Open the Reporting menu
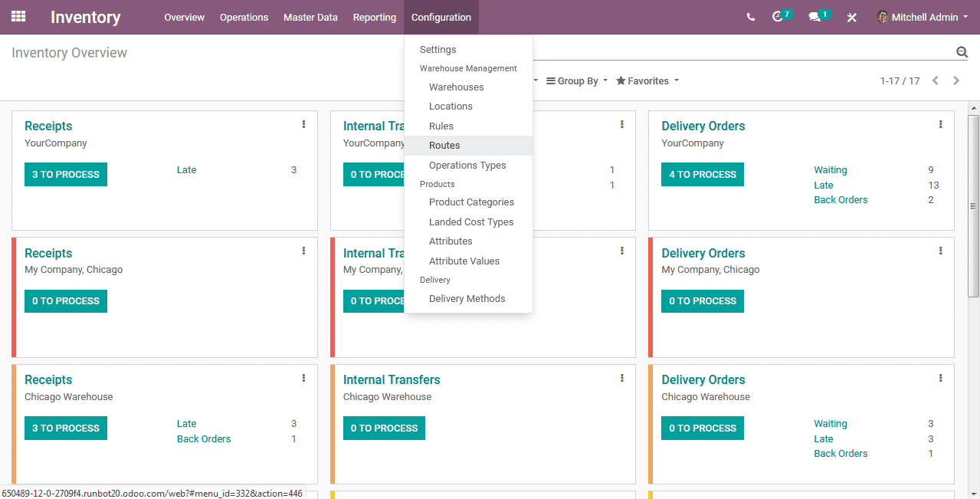980x499 pixels. pyautogui.click(x=375, y=17)
